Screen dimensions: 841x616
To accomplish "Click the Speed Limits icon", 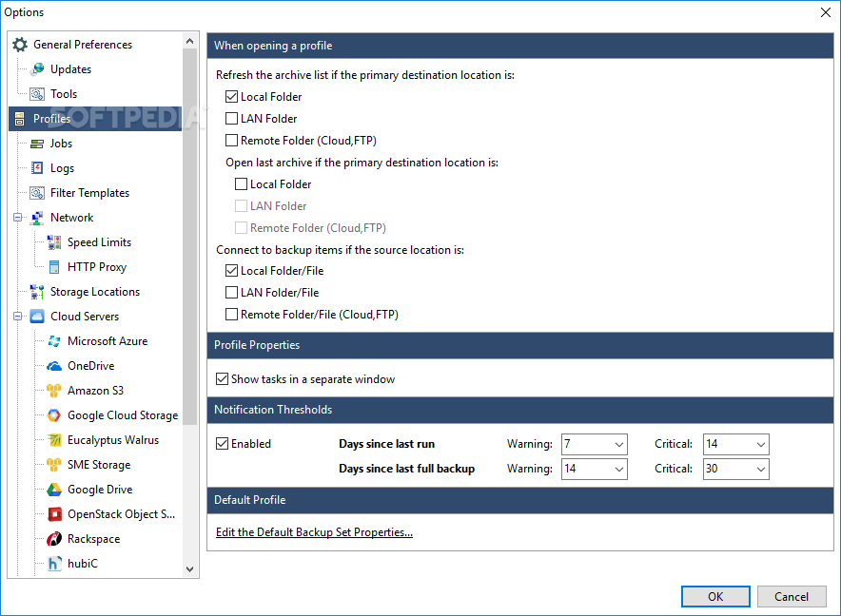I will tap(54, 242).
